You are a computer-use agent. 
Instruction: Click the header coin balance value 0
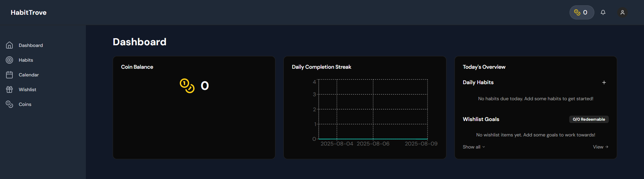(x=585, y=12)
